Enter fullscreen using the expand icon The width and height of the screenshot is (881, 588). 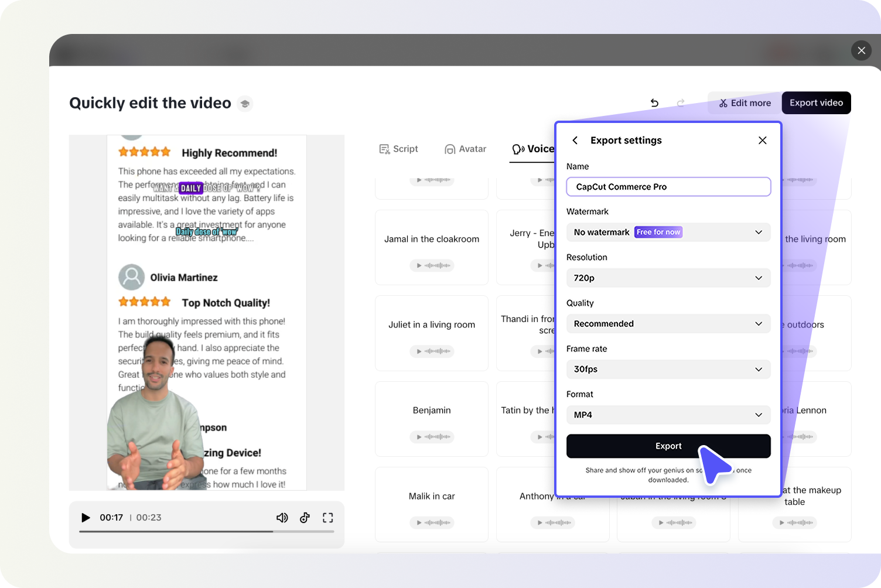tap(327, 518)
